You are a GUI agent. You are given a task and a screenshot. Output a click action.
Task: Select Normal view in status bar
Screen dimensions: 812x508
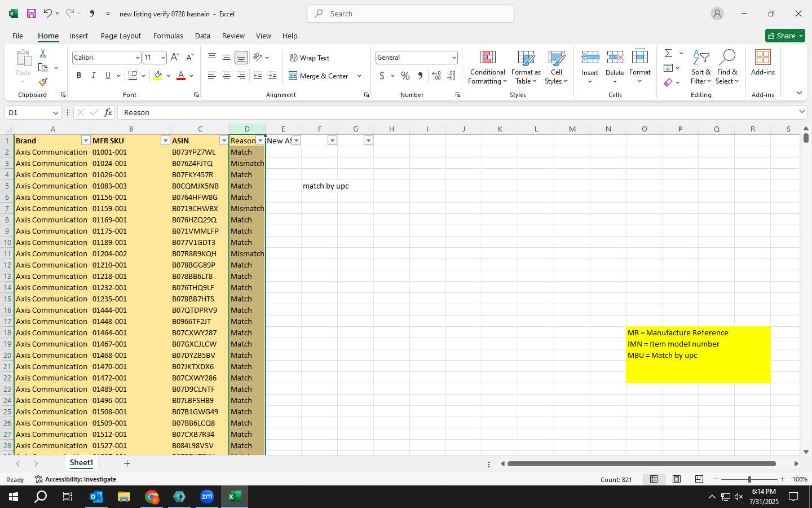[x=654, y=479]
